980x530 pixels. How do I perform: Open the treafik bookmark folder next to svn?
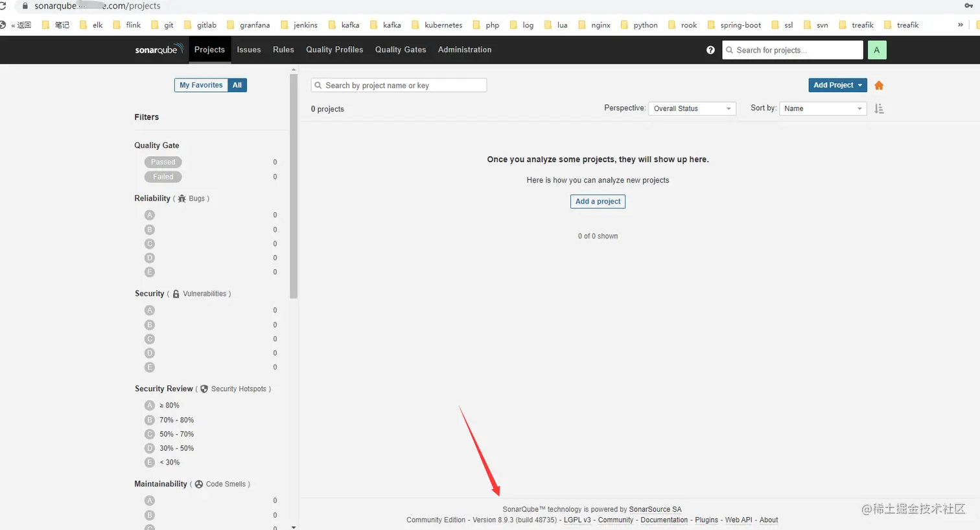coord(856,25)
